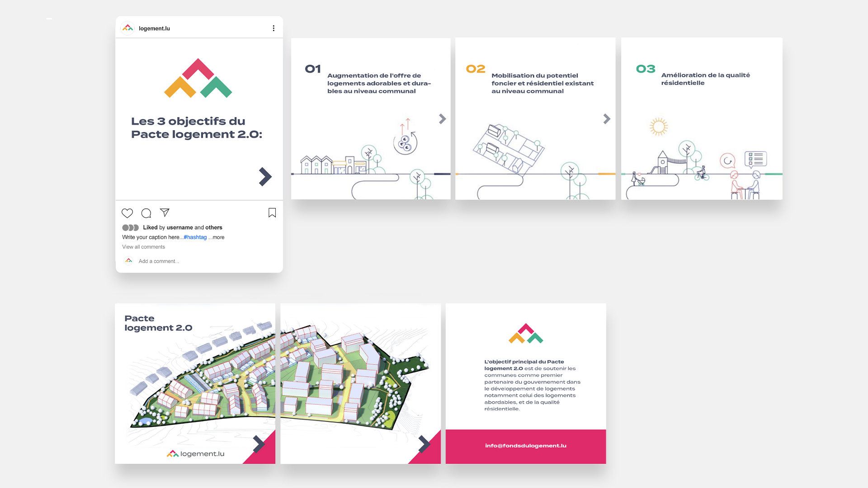This screenshot has height=488, width=868.
Task: Share the post with the paper plane icon
Action: (165, 212)
